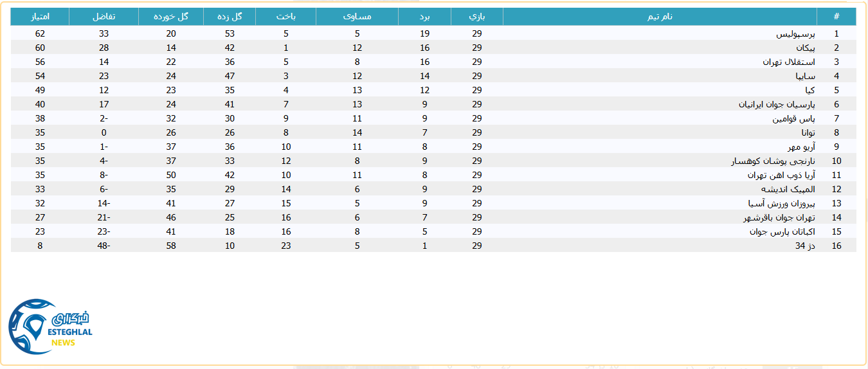Screen dimensions: 868x369
Task: Click the گل خورده column header
Action: coord(170,16)
